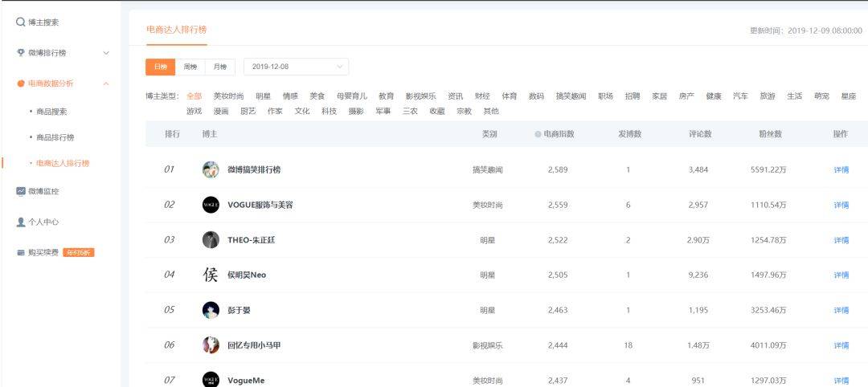The image size is (868, 387).
Task: Click the 电商数据分析 orange pie icon
Action: pyautogui.click(x=21, y=84)
